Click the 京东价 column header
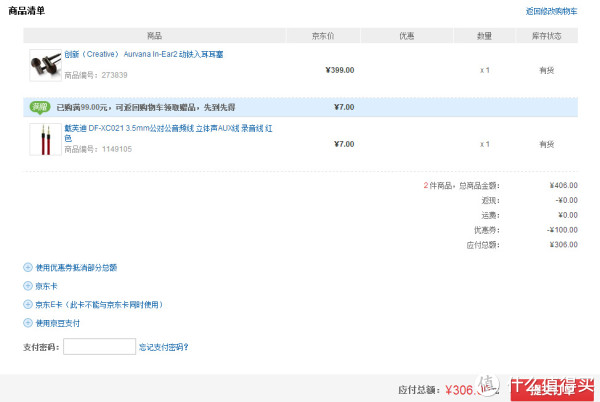This screenshot has height=402, width=600. [323, 36]
